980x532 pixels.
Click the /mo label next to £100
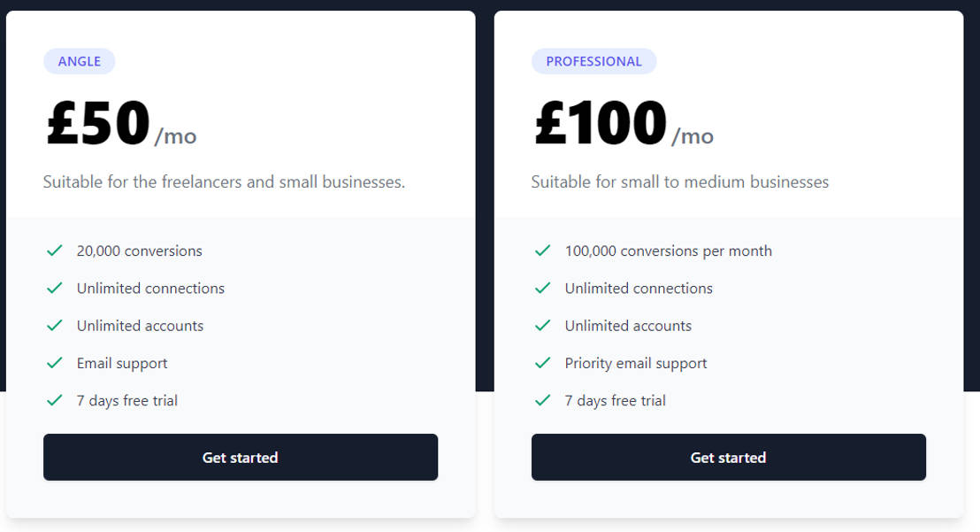tap(693, 135)
